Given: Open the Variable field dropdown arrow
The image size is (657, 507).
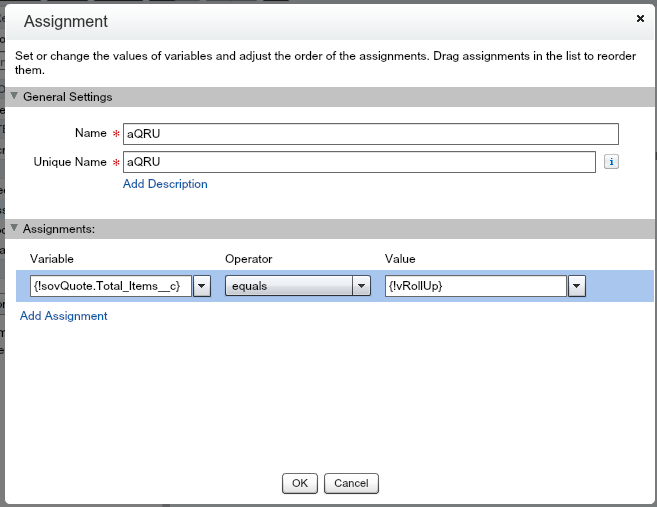Looking at the screenshot, I should point(201,287).
